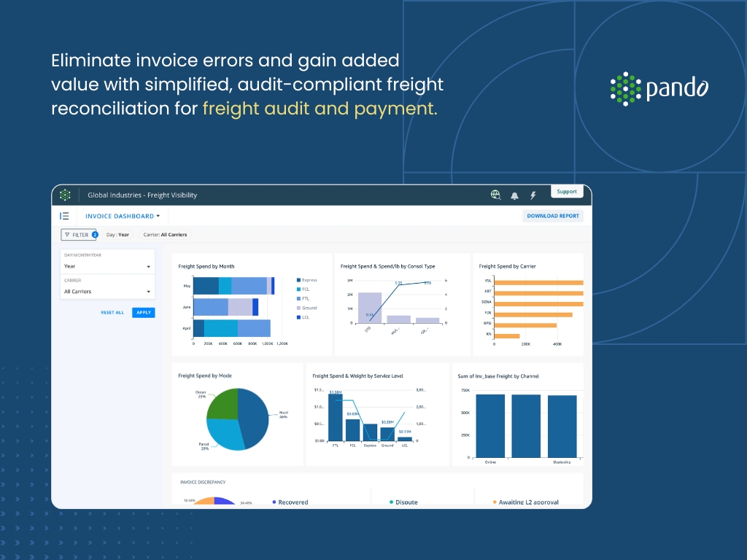Click the Freight Spend by Month title
Viewport: 747px width, 560px height.
(206, 266)
